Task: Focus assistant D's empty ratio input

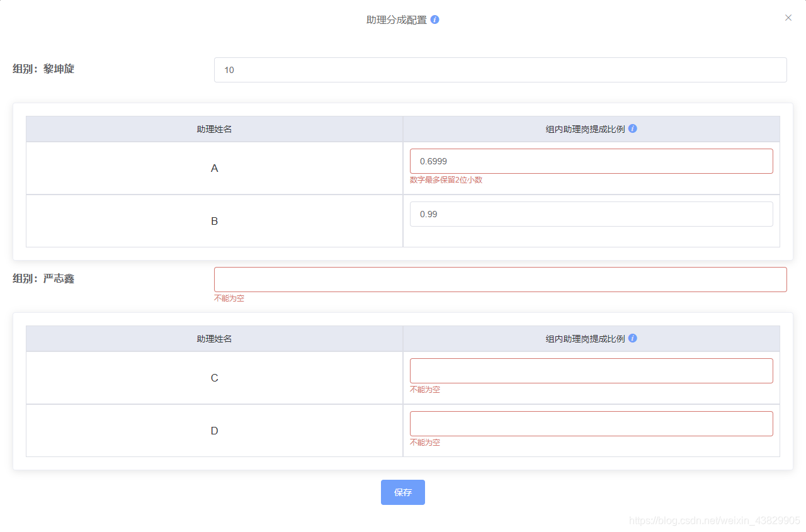Action: (591, 424)
